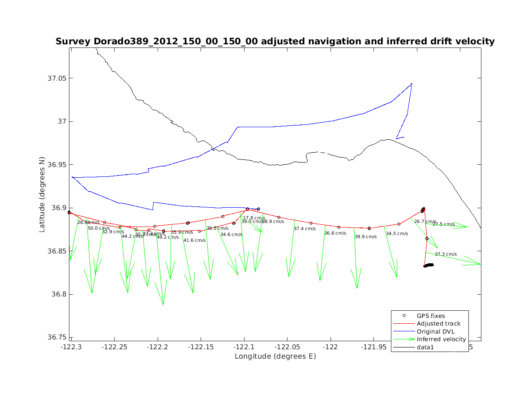This screenshot has width=532, height=403.
Task: Click the 37.3 cm/s velocity label
Action: pos(446,254)
